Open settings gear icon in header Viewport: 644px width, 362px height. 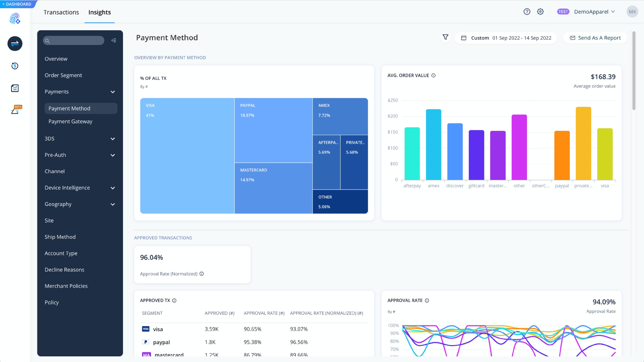(540, 12)
